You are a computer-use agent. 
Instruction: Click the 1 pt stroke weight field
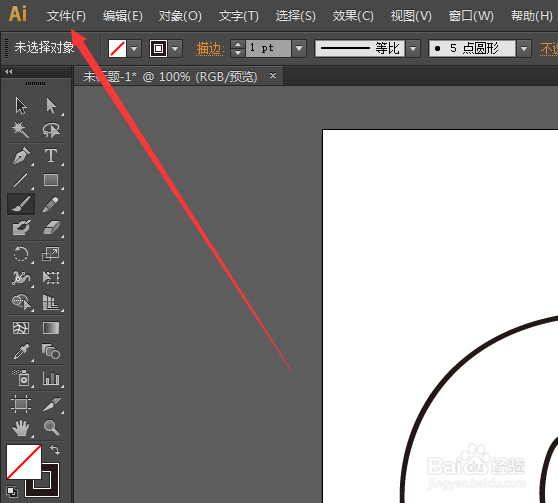point(268,48)
